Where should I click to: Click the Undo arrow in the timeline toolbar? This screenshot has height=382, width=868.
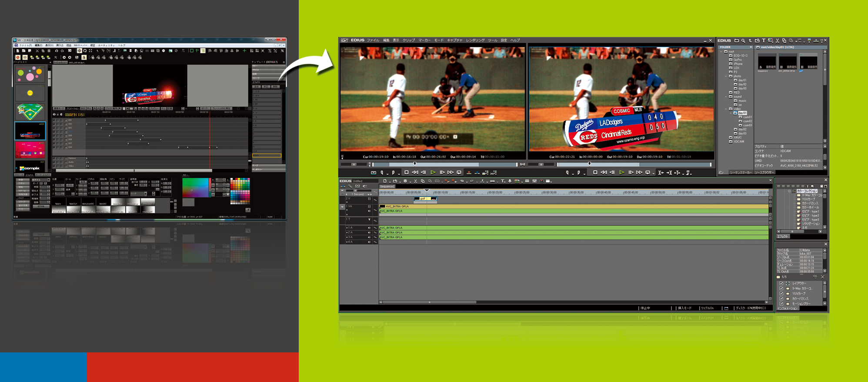461,181
